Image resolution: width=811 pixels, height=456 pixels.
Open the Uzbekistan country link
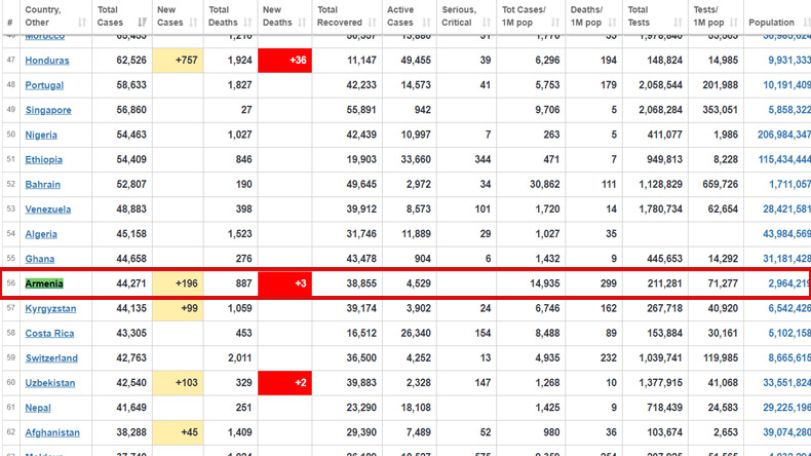click(x=50, y=383)
